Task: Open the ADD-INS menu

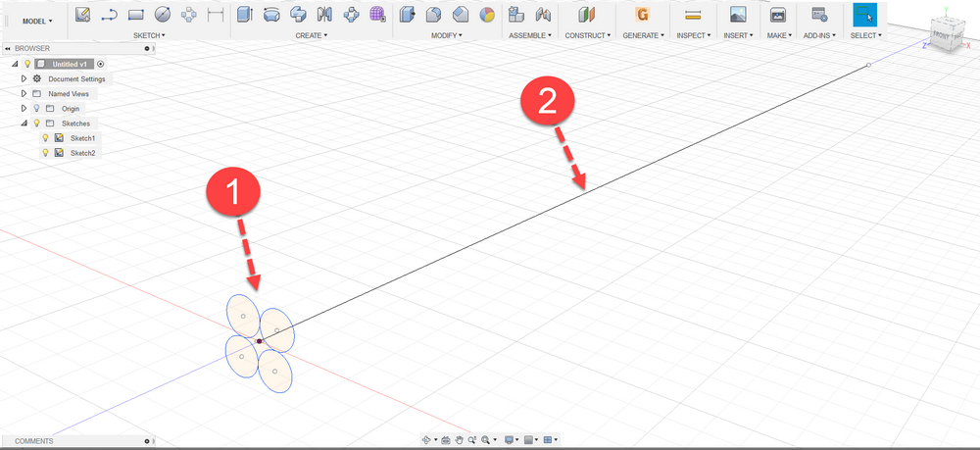Action: pyautogui.click(x=819, y=35)
